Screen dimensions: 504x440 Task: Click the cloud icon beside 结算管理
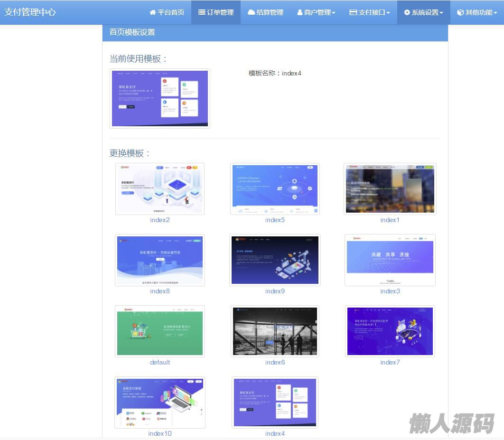[251, 12]
